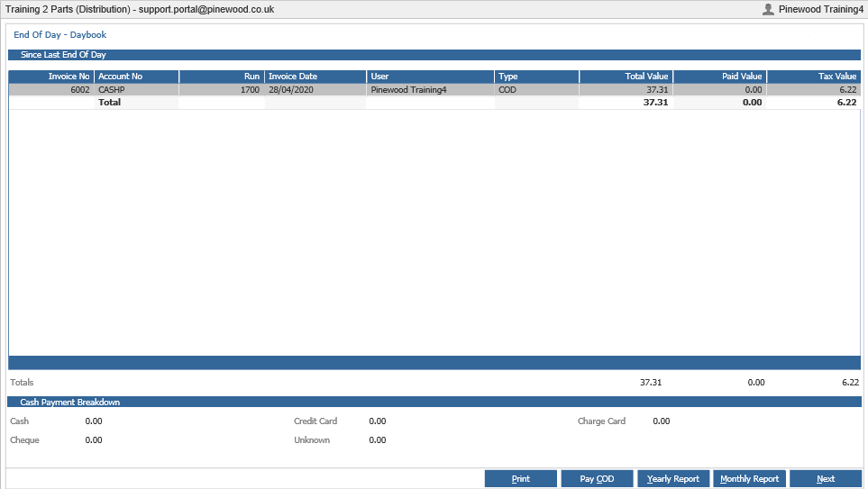Open Pay COD for the invoice
868x489 pixels.
coord(597,478)
